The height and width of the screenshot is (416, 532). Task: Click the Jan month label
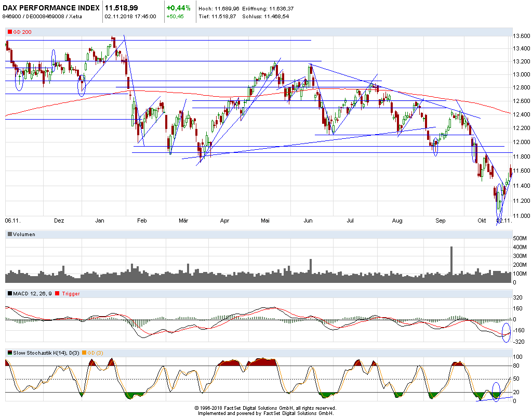click(x=100, y=220)
